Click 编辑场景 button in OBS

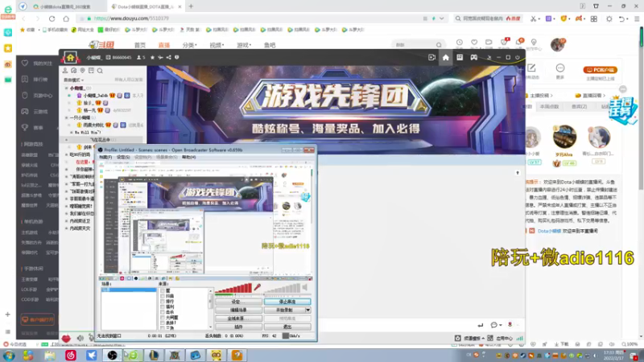coord(238,310)
